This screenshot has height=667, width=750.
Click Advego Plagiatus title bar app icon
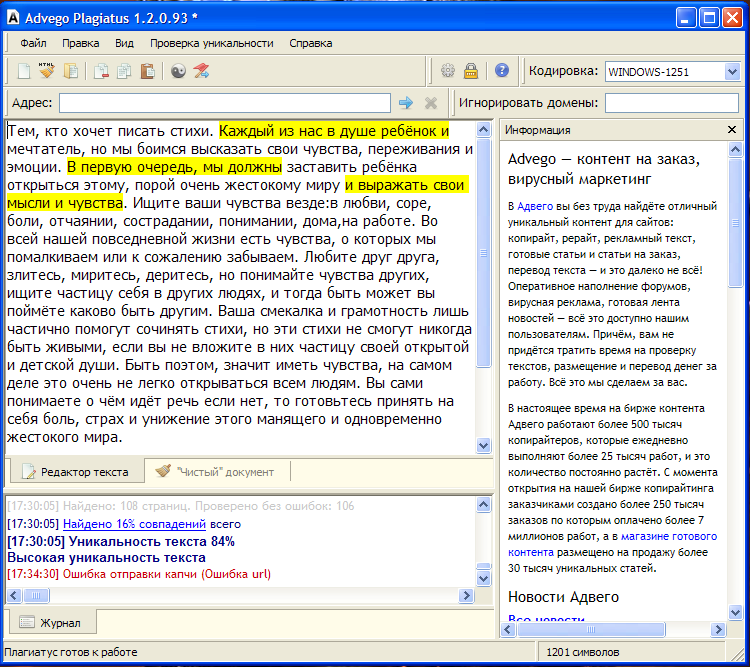[13, 18]
